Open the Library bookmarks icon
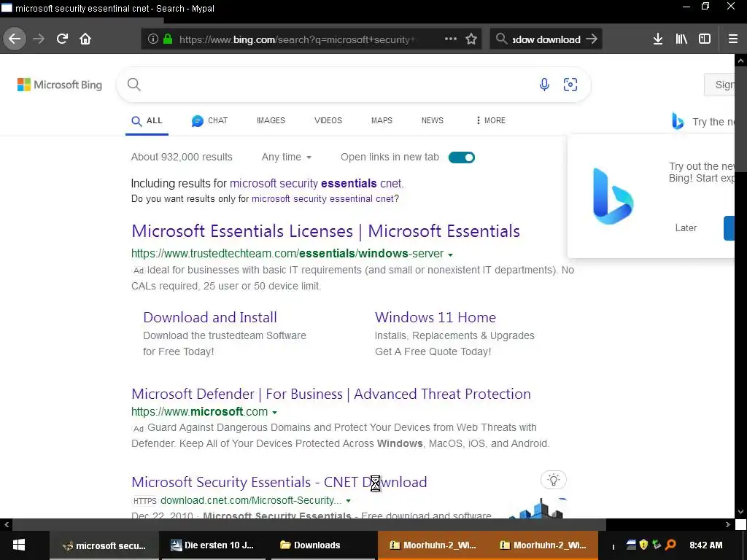Viewport: 747px width, 560px height. pos(681,39)
